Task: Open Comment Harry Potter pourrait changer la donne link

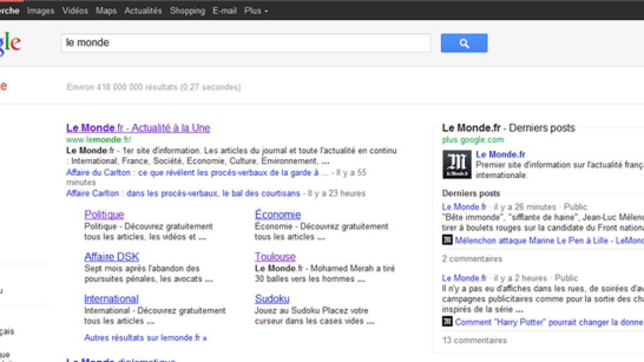Action: (548, 322)
